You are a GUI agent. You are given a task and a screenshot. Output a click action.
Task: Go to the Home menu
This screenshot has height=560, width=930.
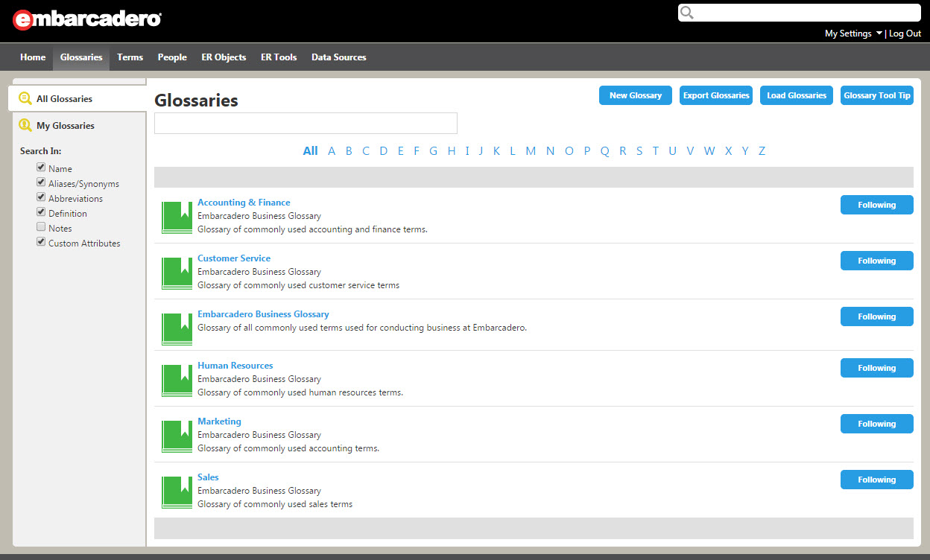(x=33, y=57)
